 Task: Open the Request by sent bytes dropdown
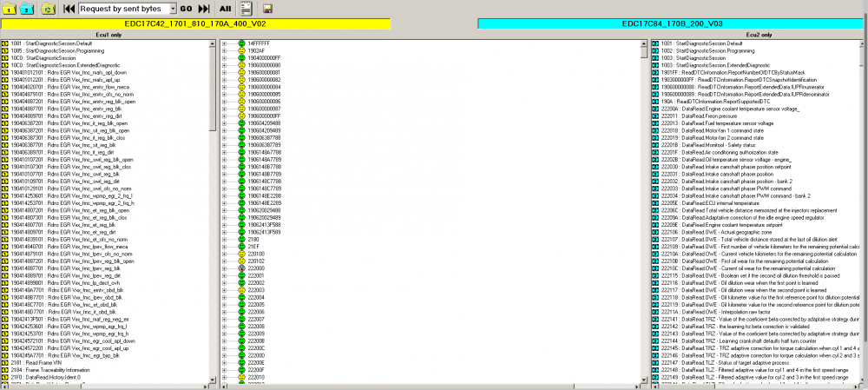pyautogui.click(x=172, y=9)
